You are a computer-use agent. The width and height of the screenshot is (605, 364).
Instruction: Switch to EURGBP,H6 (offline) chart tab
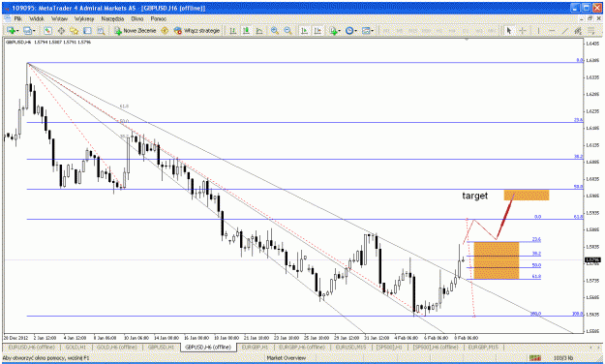pos(302,348)
